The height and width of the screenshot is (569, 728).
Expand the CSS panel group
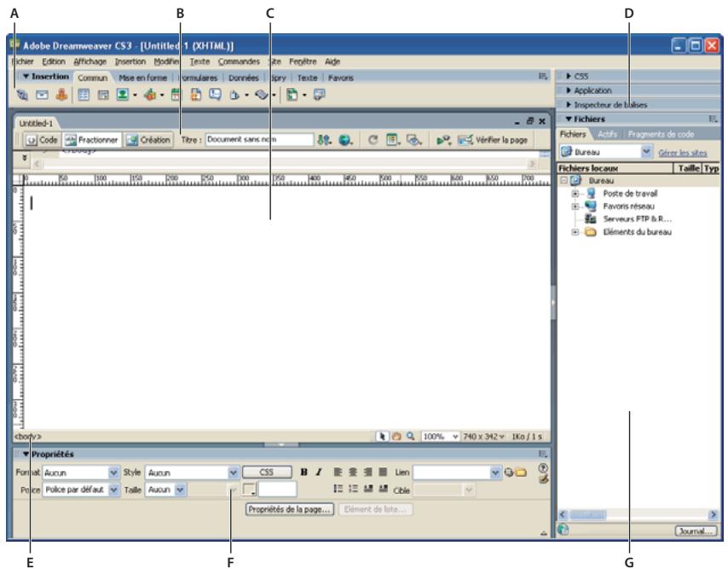click(569, 76)
